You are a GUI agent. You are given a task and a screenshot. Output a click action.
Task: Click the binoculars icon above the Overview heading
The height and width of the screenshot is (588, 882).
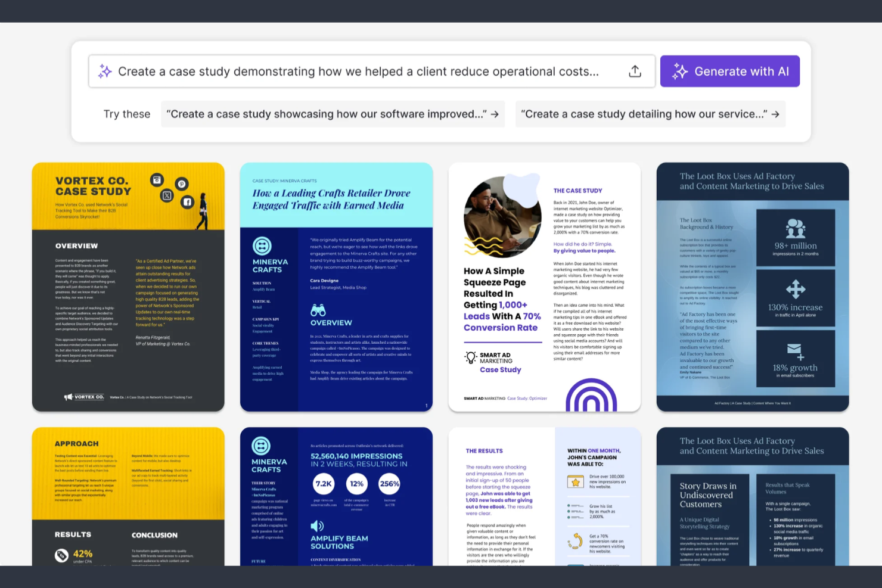point(317,309)
